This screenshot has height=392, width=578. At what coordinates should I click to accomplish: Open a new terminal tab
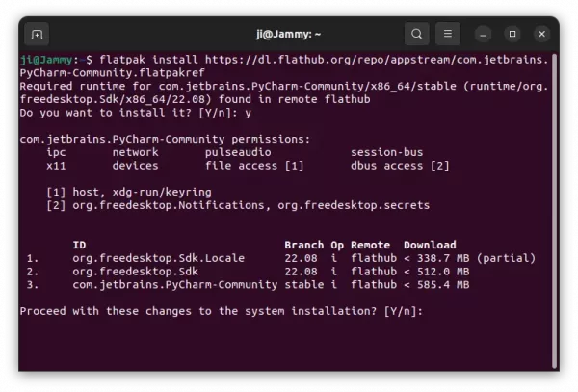click(x=37, y=35)
